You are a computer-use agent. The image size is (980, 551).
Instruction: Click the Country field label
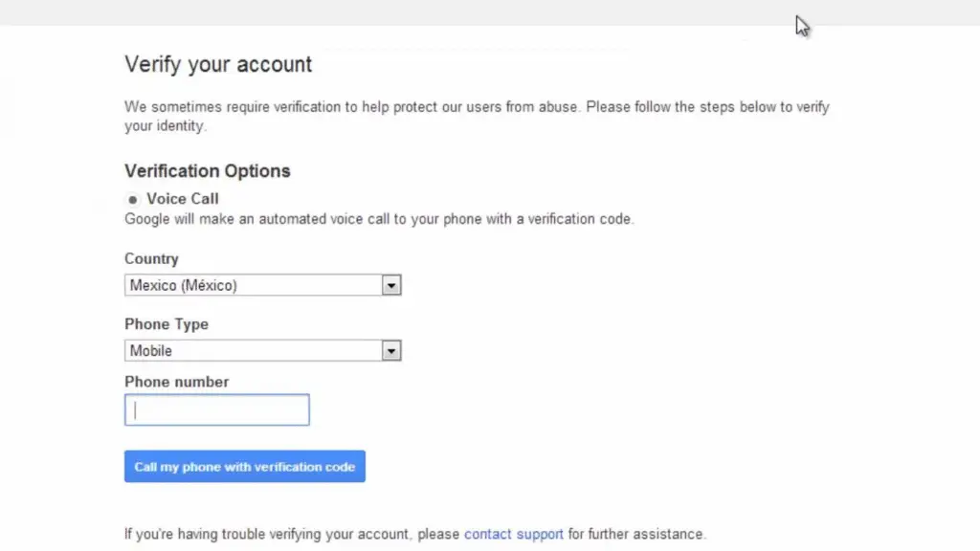pyautogui.click(x=151, y=258)
